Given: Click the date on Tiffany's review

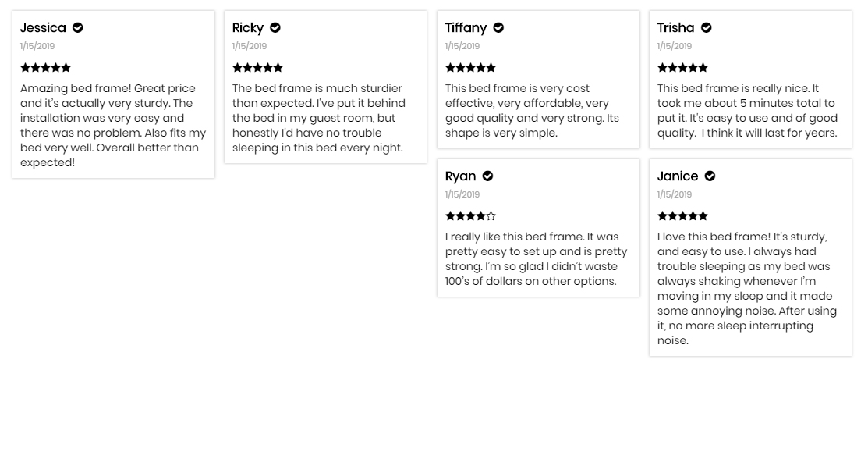Looking at the screenshot, I should tap(462, 47).
